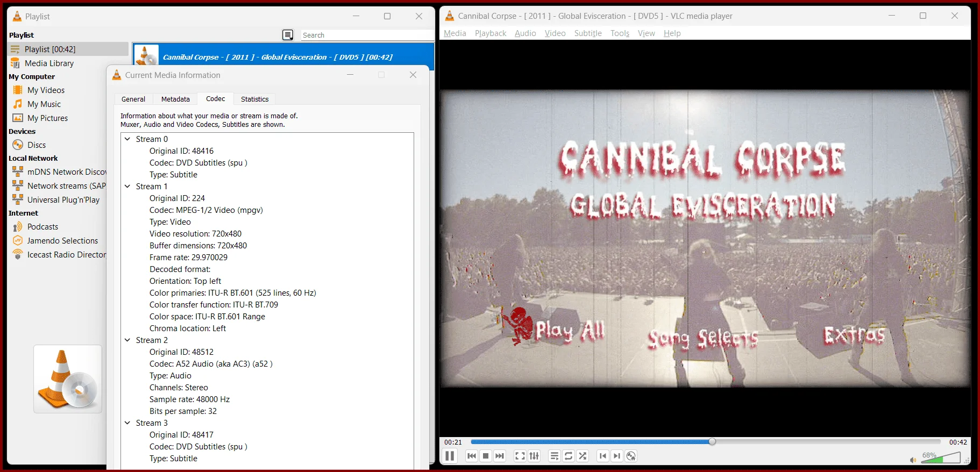Mute audio via speaker icon
The width and height of the screenshot is (980, 472).
(913, 460)
